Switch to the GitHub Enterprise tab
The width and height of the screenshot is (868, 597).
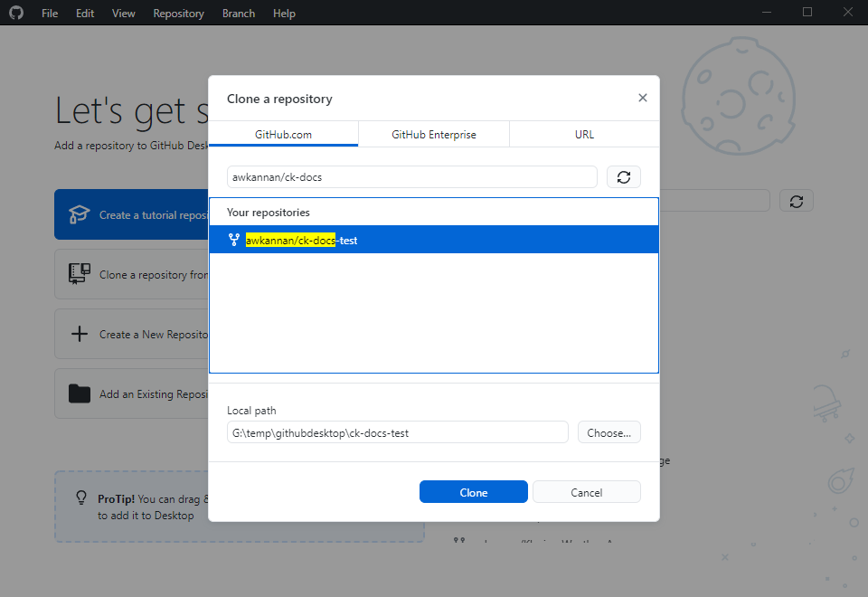(x=433, y=134)
